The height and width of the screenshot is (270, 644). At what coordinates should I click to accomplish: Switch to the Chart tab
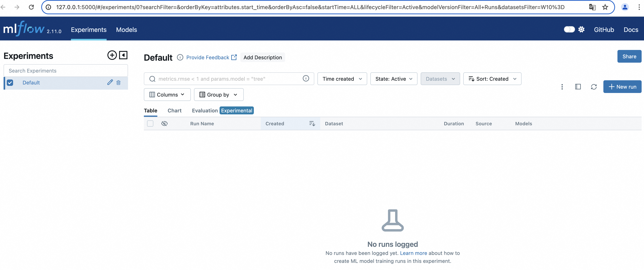tap(174, 110)
